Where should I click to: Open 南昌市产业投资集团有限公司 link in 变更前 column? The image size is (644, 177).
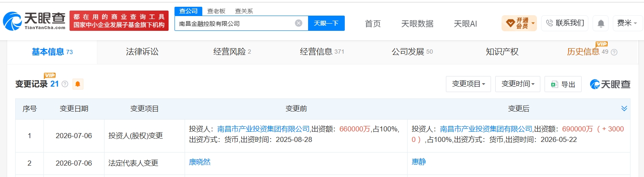click(264, 129)
